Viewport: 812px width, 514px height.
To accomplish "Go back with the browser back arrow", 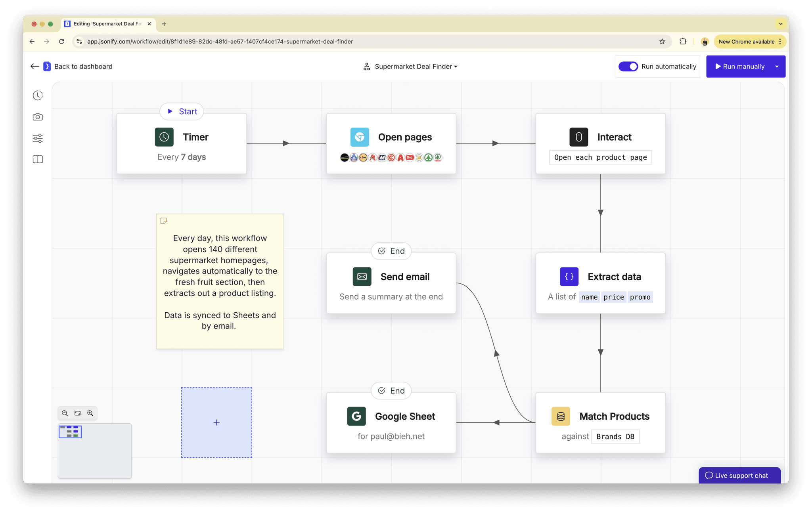I will pyautogui.click(x=32, y=42).
